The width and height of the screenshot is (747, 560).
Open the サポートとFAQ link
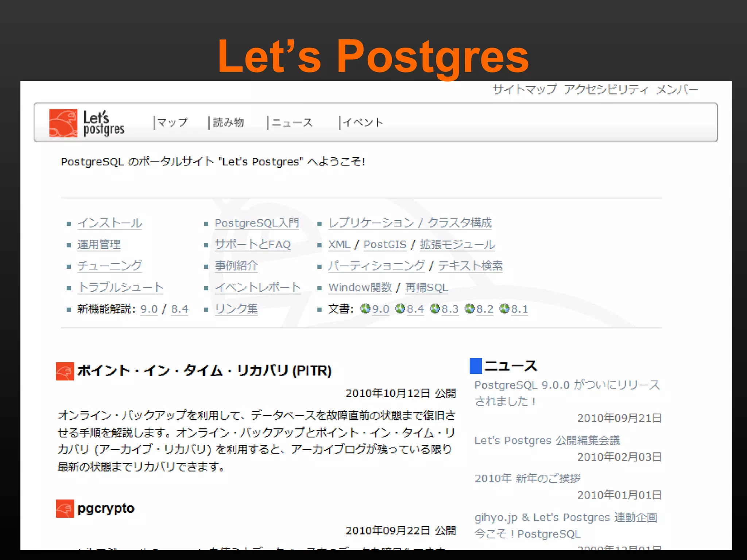(x=253, y=245)
